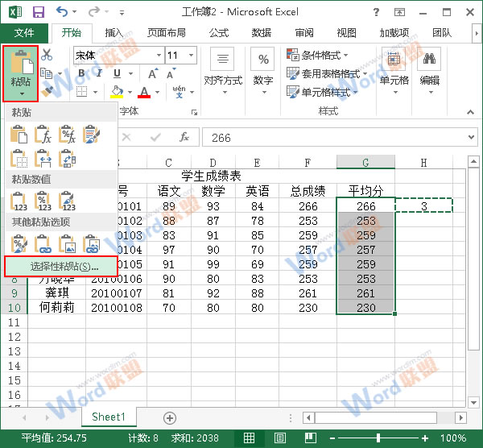Image resolution: width=483 pixels, height=448 pixels.
Task: Switch to Page Layout view in status bar
Action: point(279,438)
